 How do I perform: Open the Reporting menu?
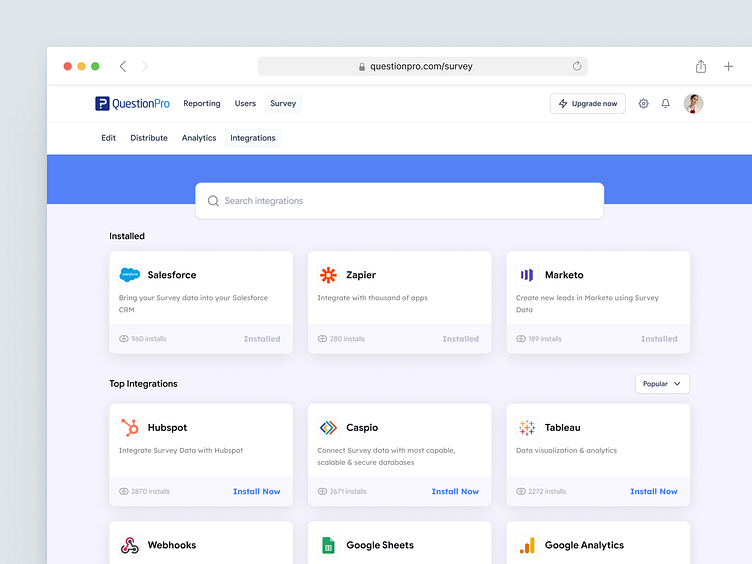202,104
